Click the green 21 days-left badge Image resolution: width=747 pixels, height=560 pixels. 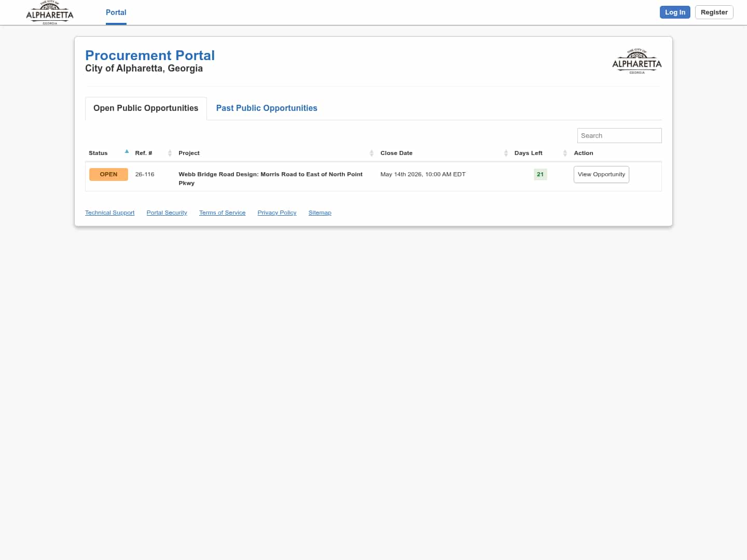[540, 174]
